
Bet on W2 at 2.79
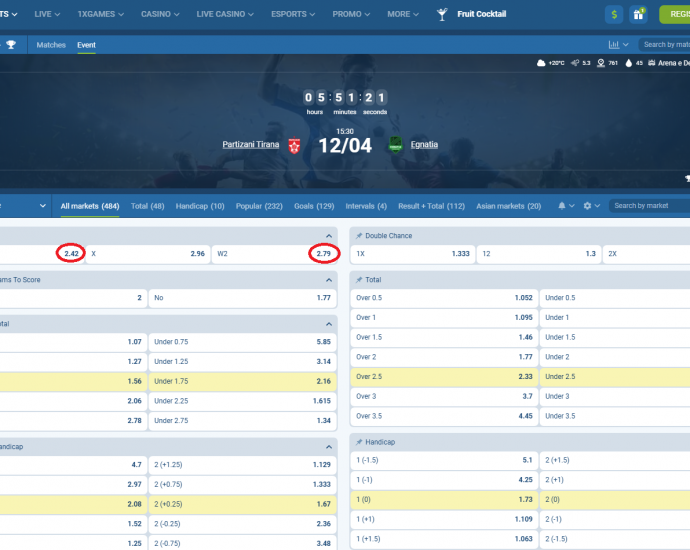point(275,254)
